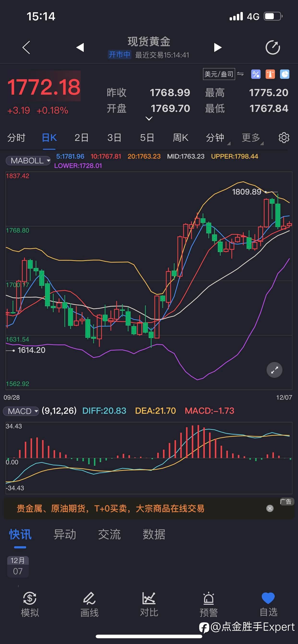Viewport: 298px width, 644px height.
Task: Open chart settings gear icon
Action: [284, 138]
